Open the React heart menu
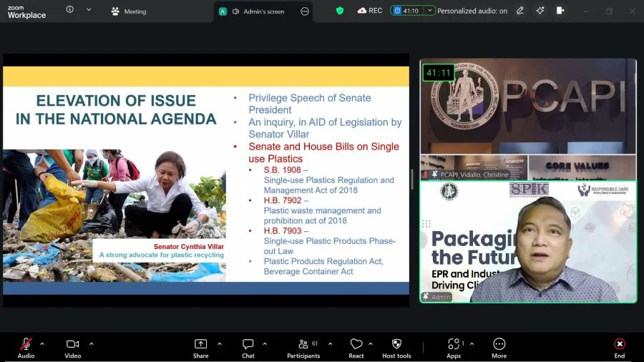This screenshot has height=362, width=644. (x=356, y=348)
